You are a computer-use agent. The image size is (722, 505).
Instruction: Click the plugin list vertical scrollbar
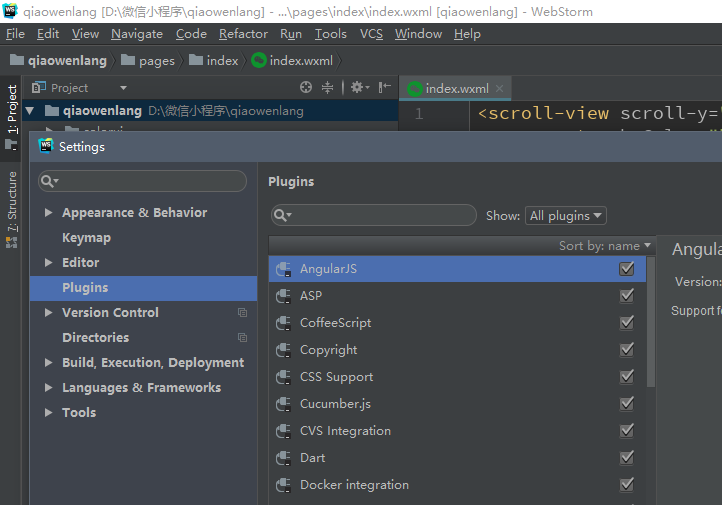click(651, 322)
